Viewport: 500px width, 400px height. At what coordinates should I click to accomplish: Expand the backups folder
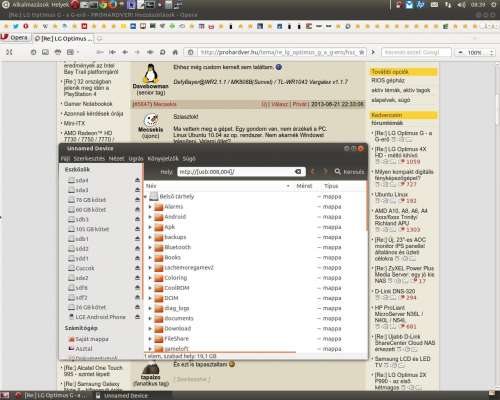coord(150,237)
